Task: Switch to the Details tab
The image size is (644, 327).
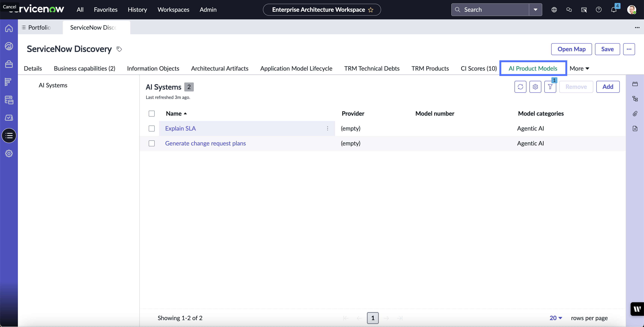Action: pyautogui.click(x=33, y=69)
